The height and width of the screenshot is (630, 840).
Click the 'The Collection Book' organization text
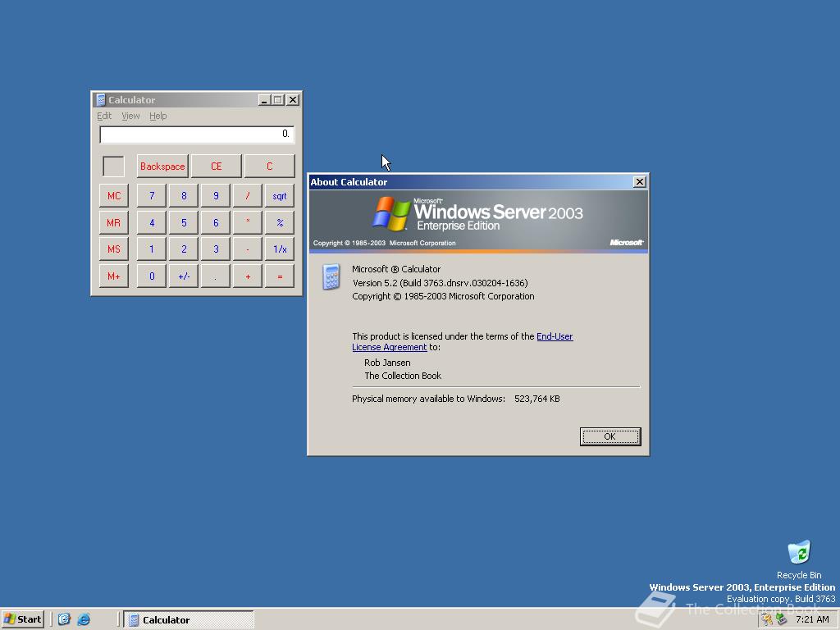(403, 376)
